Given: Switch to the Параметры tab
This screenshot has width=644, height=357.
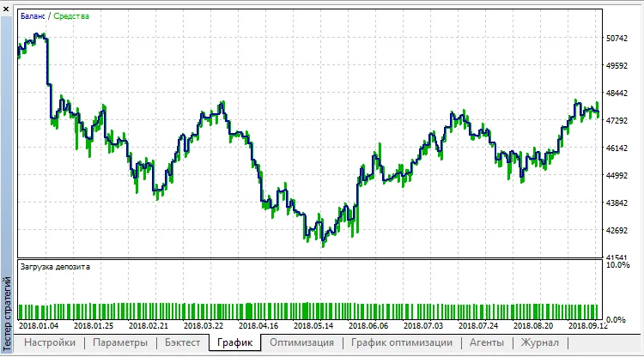Looking at the screenshot, I should pyautogui.click(x=120, y=342).
